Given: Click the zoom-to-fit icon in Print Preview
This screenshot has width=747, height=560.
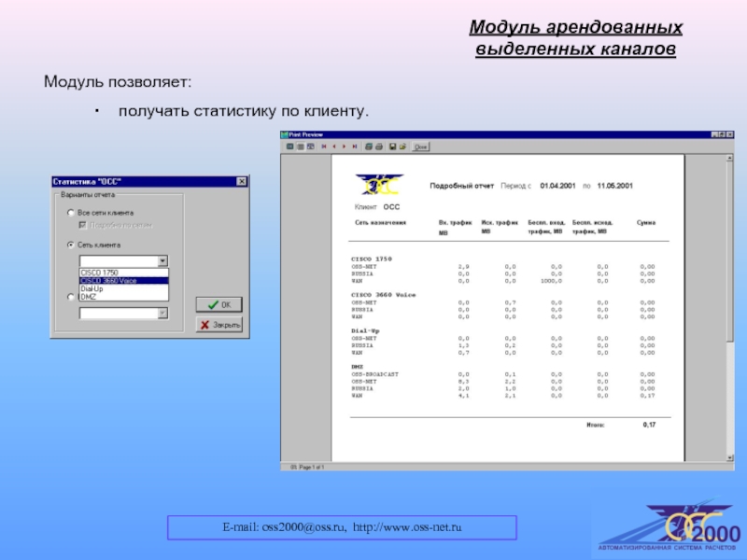Looking at the screenshot, I should 289,147.
